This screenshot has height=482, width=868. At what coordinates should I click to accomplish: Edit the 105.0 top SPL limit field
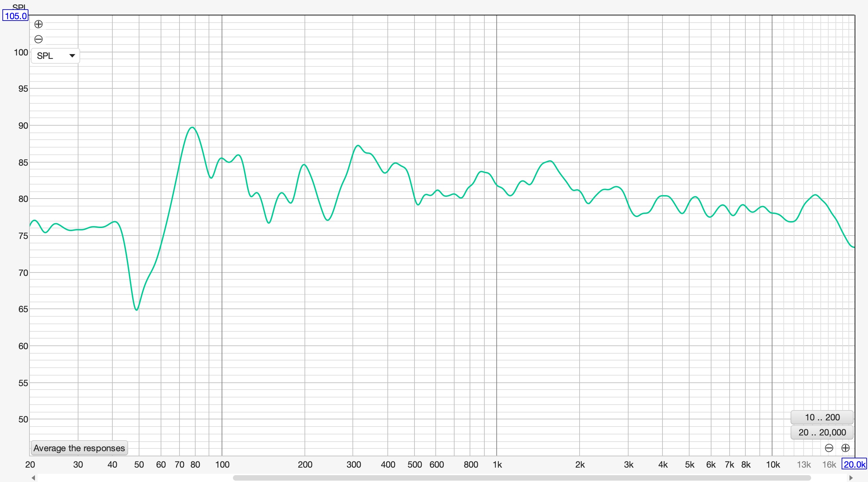[x=15, y=16]
